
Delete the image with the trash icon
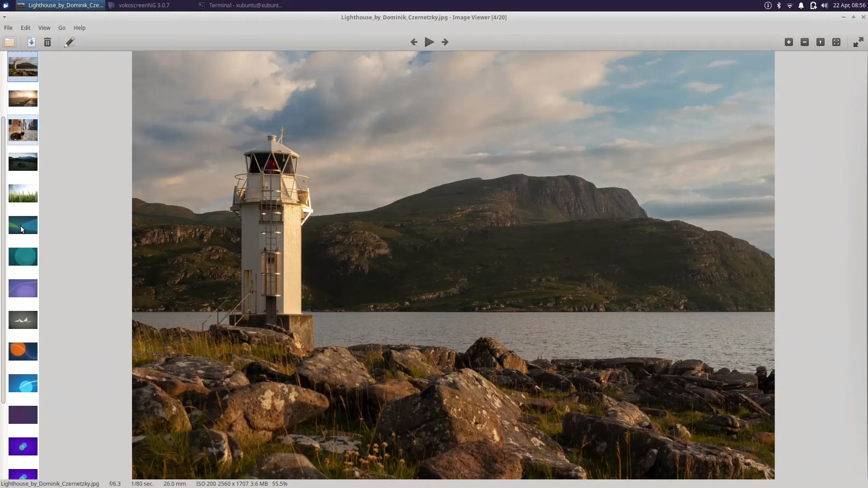(x=47, y=42)
